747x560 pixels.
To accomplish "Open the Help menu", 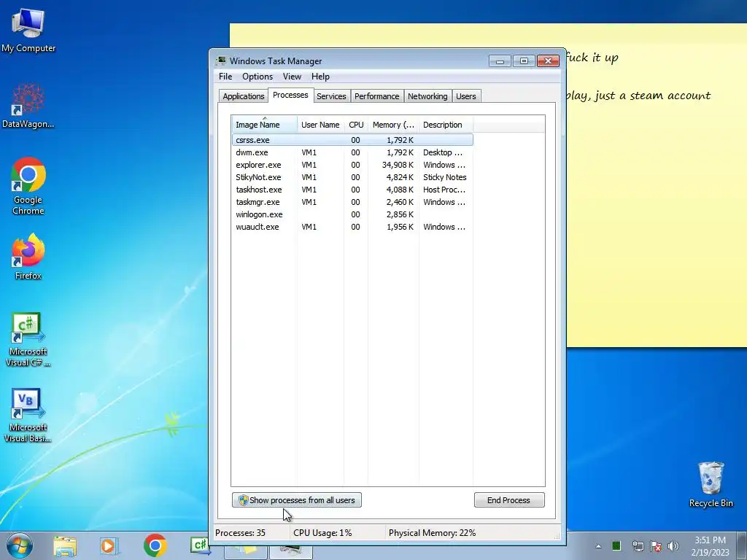I will pos(320,77).
